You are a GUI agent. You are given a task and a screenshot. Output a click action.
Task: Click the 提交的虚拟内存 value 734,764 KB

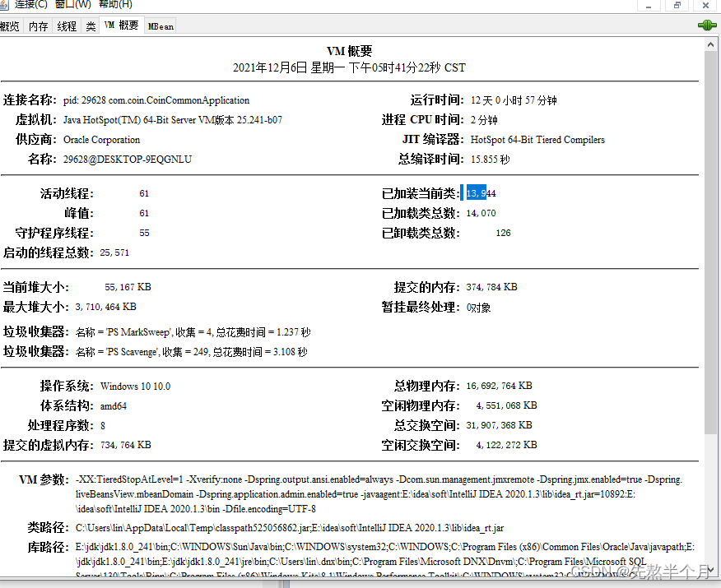(126, 445)
